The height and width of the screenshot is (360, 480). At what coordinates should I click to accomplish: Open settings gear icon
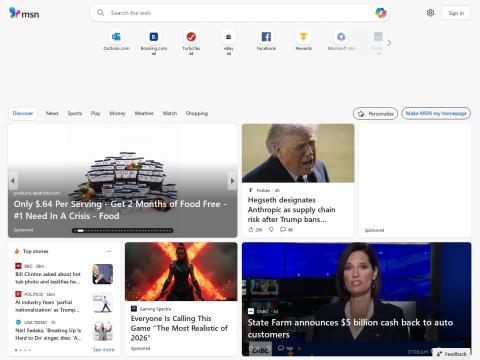tap(430, 13)
